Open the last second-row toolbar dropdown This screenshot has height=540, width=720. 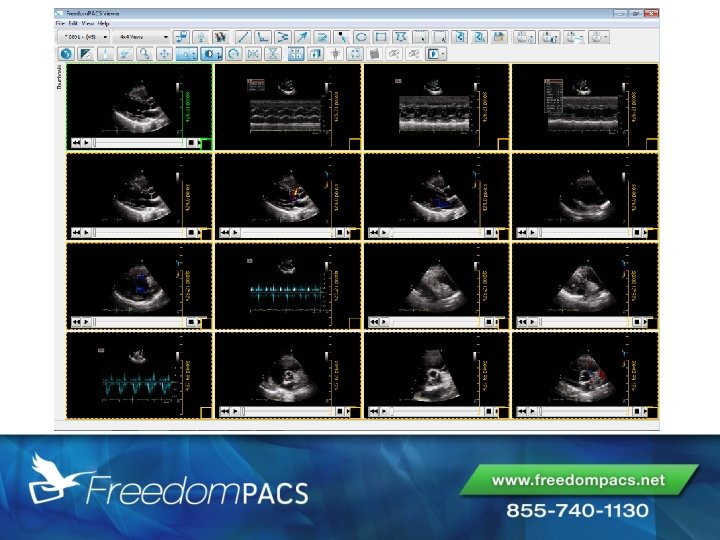pos(443,54)
